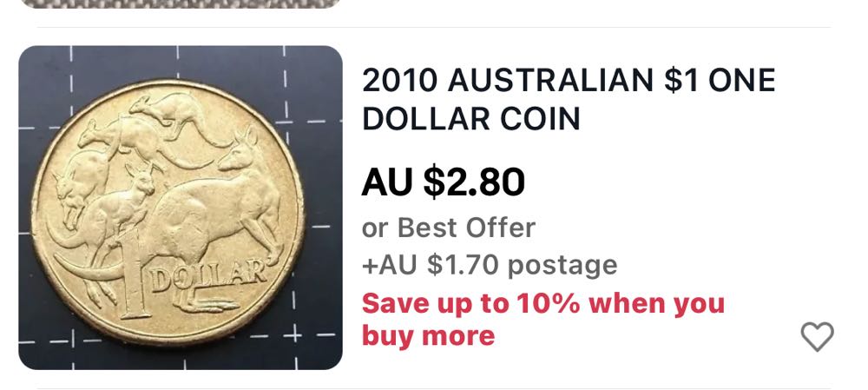The width and height of the screenshot is (868, 390).
Task: Select the AU $2.80 price
Action: [x=444, y=182]
